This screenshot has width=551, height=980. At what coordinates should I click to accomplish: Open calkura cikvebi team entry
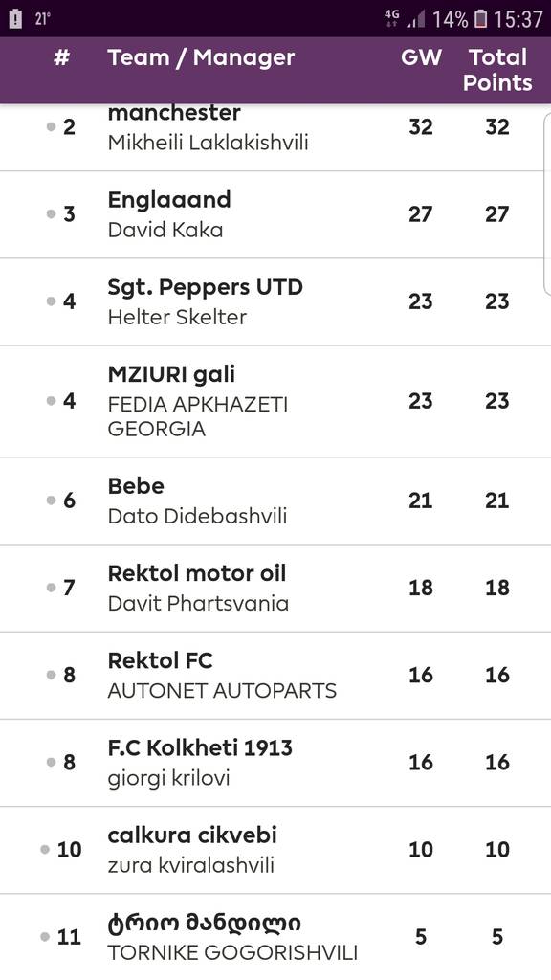tap(275, 850)
